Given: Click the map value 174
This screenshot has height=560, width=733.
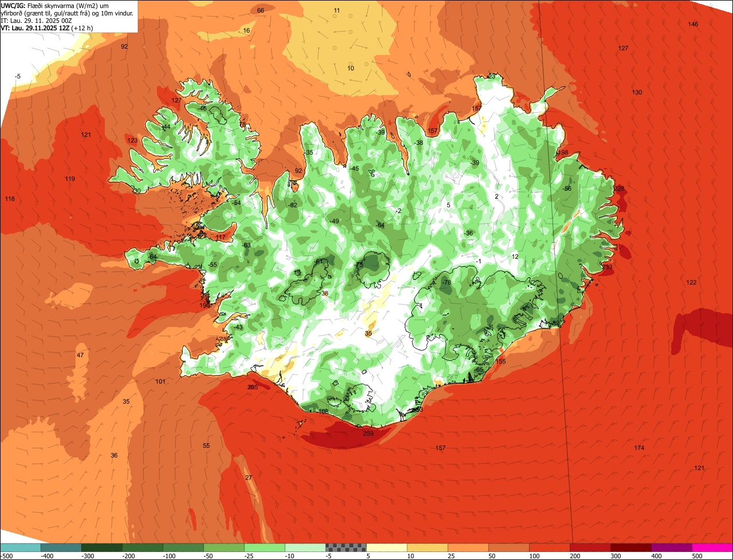Looking at the screenshot, I should pyautogui.click(x=639, y=447).
